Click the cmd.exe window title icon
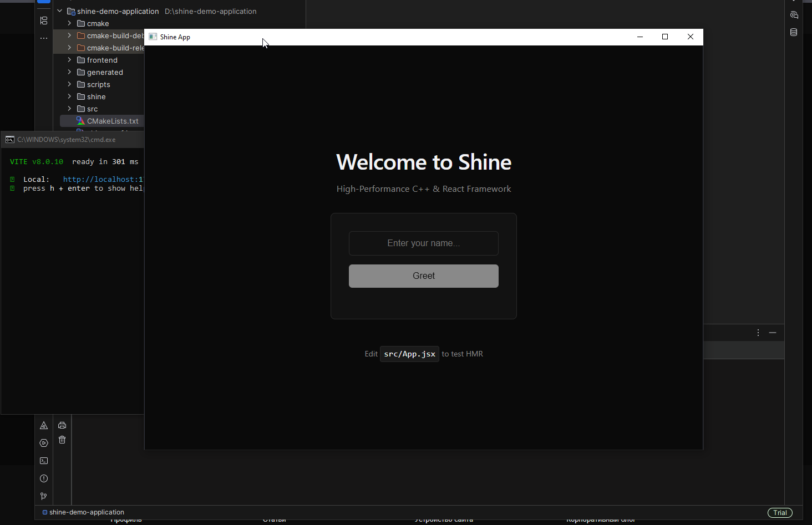The image size is (812, 525). tap(10, 140)
